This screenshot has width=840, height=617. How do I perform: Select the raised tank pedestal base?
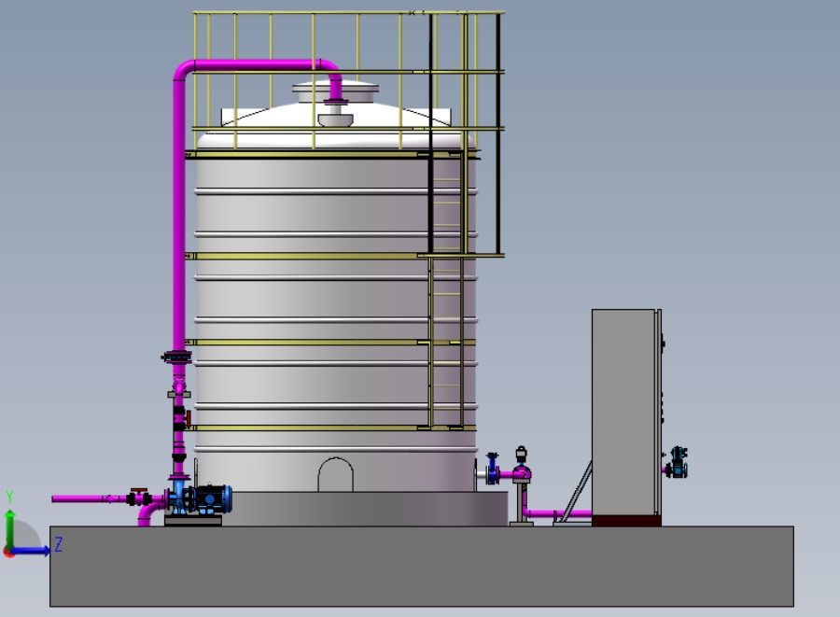click(x=364, y=509)
